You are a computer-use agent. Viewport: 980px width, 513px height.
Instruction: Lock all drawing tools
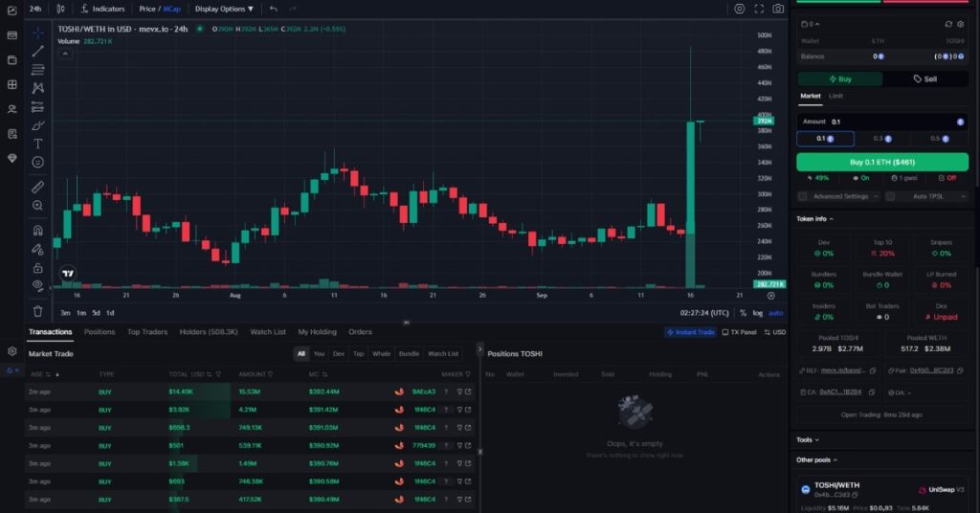37,268
